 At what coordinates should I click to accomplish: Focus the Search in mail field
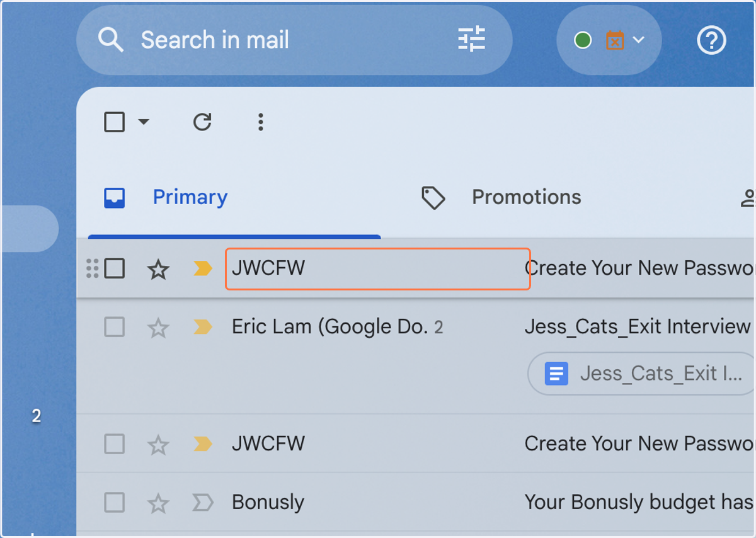294,40
